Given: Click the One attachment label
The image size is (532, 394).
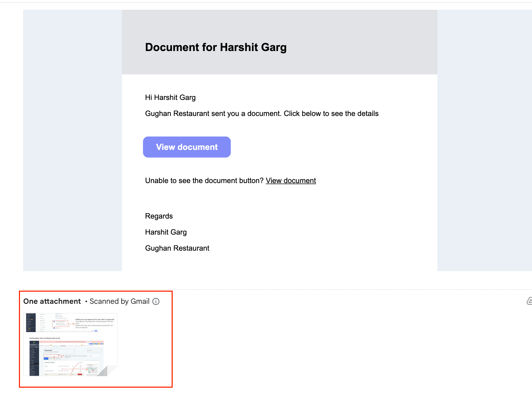Looking at the screenshot, I should click(x=52, y=301).
